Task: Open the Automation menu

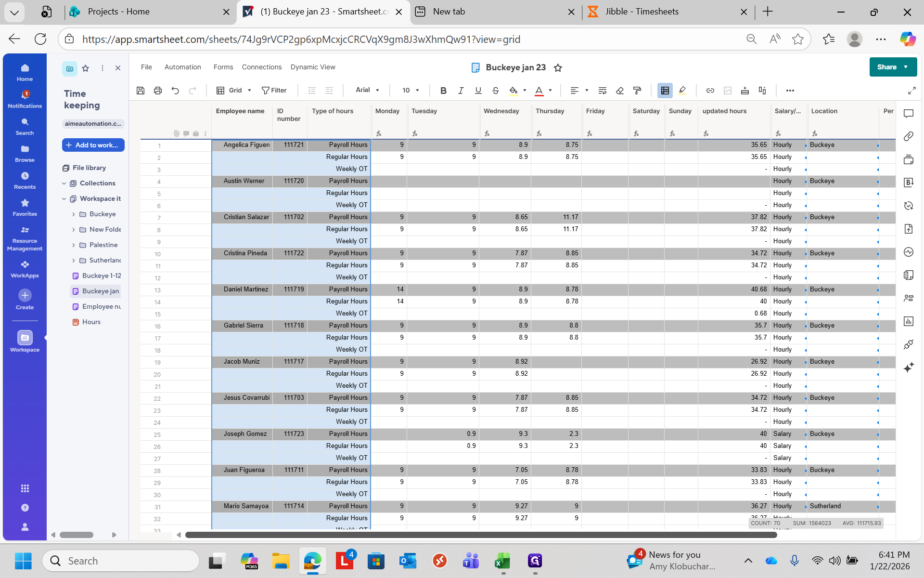Action: (x=182, y=67)
